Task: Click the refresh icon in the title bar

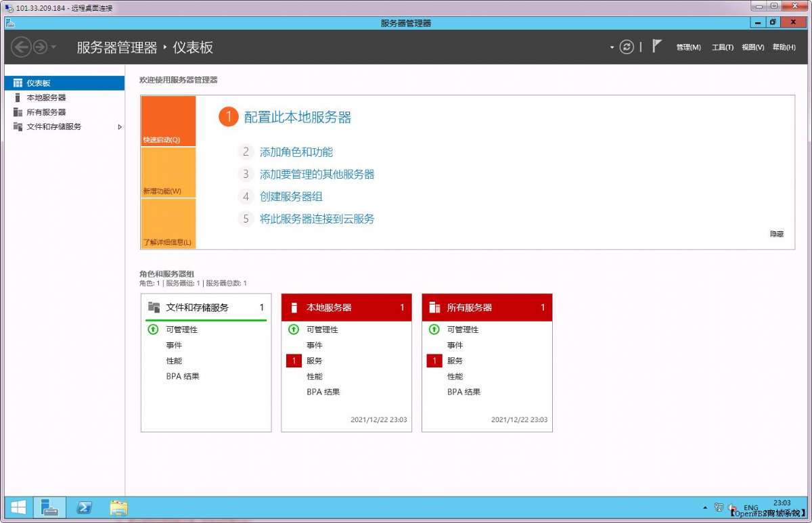Action: [x=627, y=47]
